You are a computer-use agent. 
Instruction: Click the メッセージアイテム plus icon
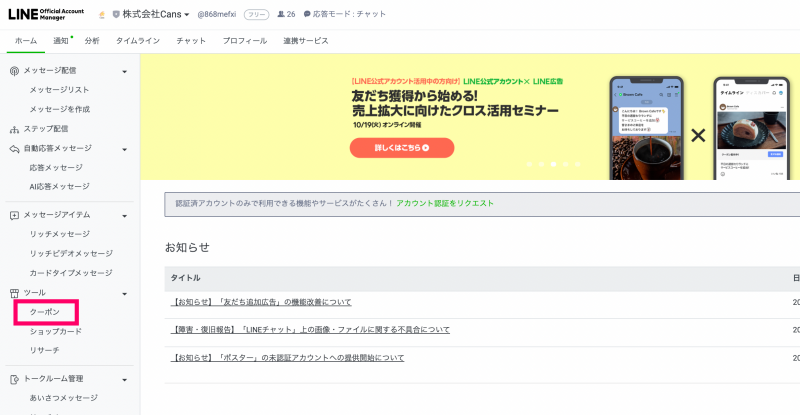(x=14, y=215)
